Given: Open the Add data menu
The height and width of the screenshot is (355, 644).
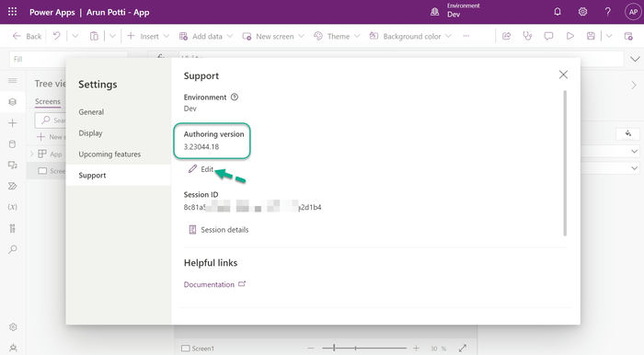Looking at the screenshot, I should coord(206,36).
